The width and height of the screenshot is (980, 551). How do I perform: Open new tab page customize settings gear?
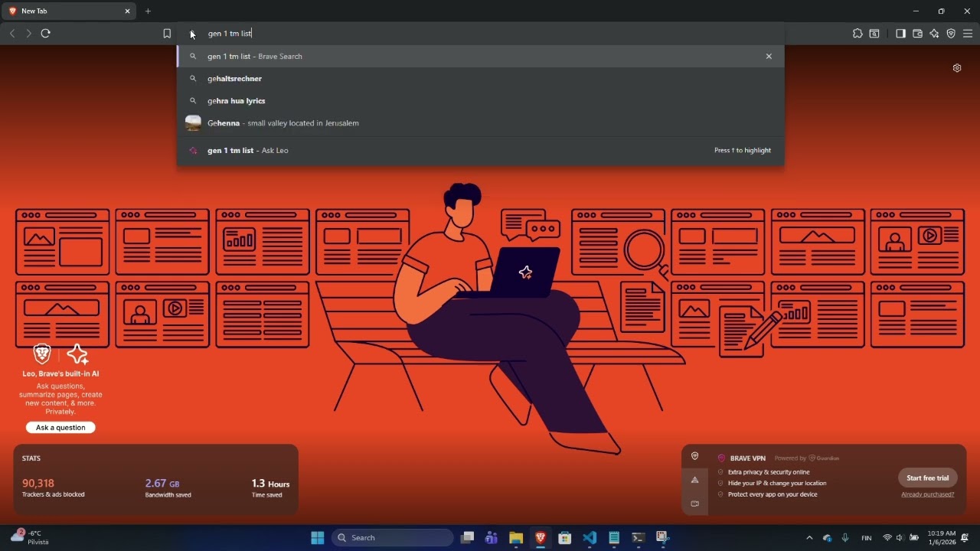coord(957,68)
